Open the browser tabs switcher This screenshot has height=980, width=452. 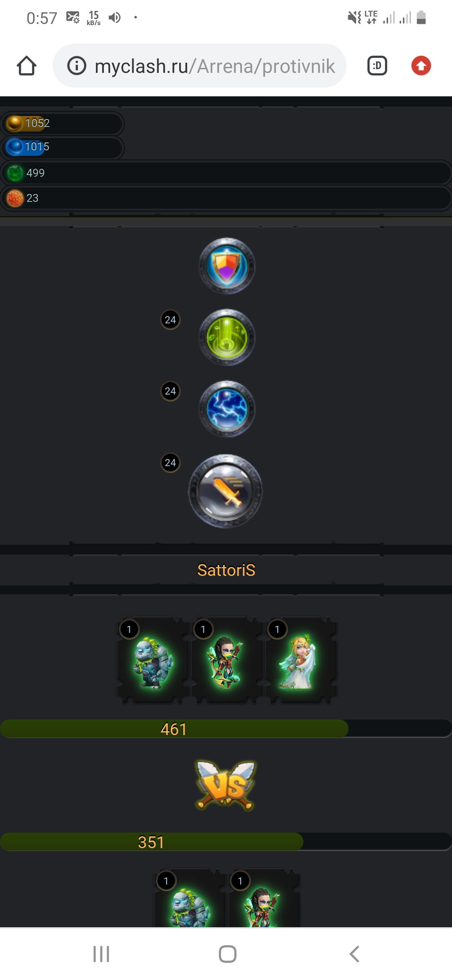[x=377, y=66]
